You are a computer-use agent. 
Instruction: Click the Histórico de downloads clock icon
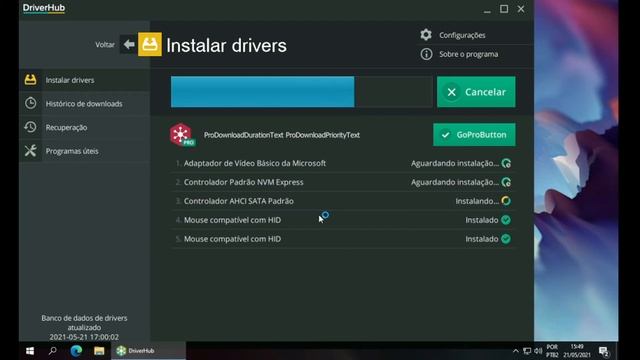tap(31, 103)
